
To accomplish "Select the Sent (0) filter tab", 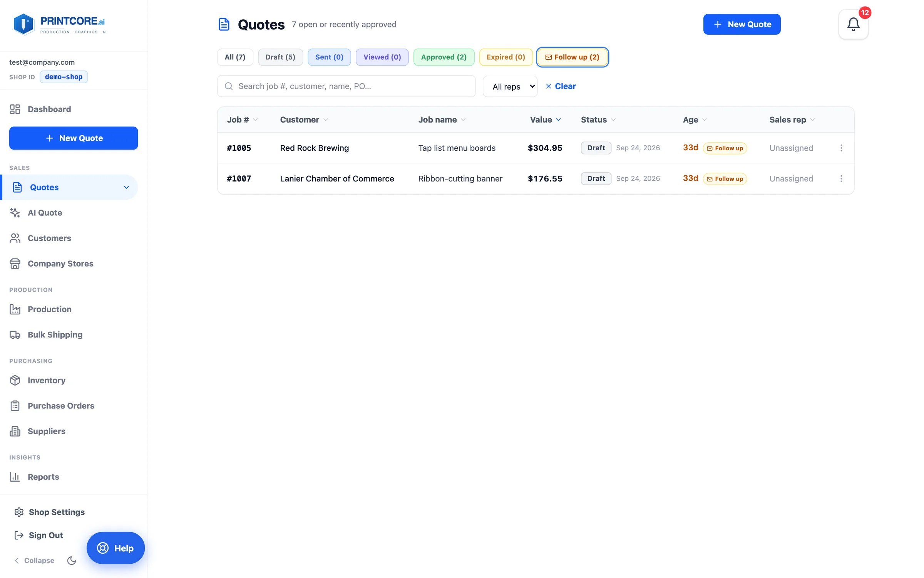I will coord(329,57).
